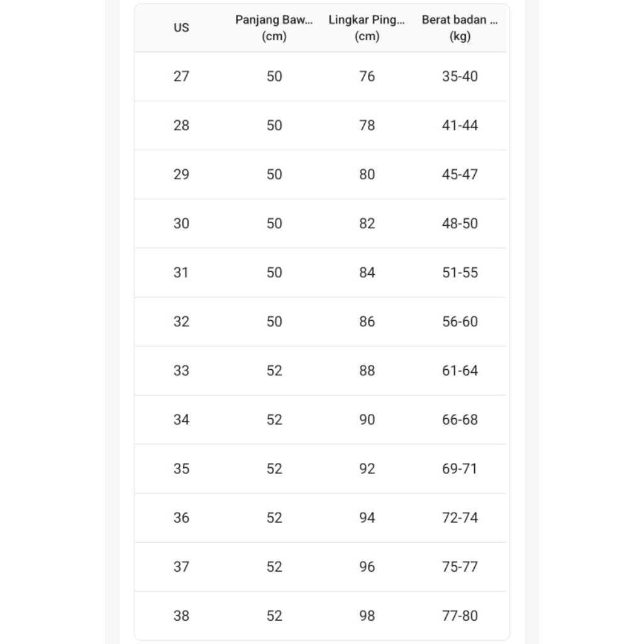Click the waist value 86 cell
Image resolution: width=644 pixels, height=644 pixels.
[367, 321]
